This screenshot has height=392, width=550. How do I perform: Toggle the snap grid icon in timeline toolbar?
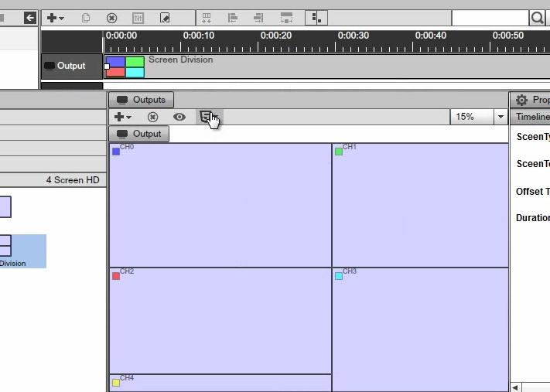316,18
